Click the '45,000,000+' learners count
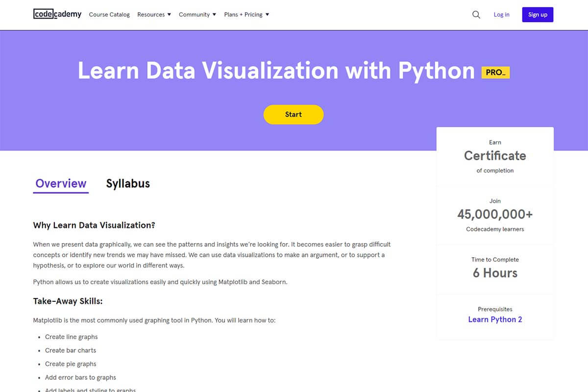 tap(495, 215)
